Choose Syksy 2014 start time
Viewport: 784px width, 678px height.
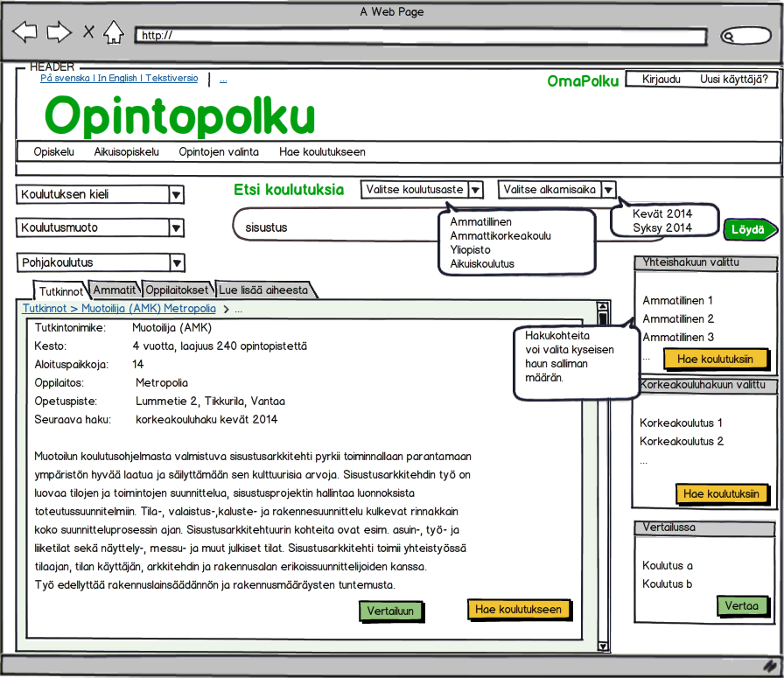[662, 227]
